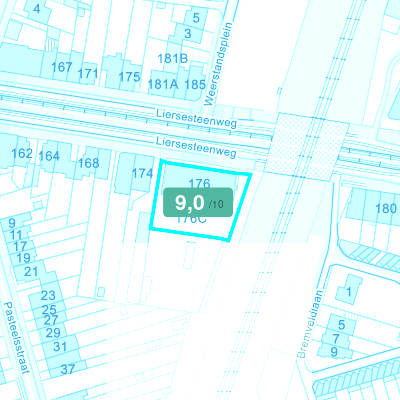Click house number 29
This screenshot has width=400, height=400.
[53, 333]
